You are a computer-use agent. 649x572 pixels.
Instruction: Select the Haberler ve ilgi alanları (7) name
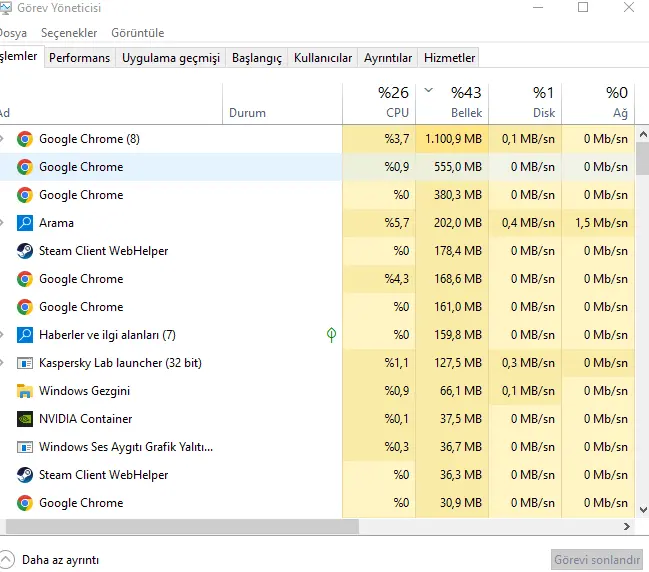pos(107,335)
